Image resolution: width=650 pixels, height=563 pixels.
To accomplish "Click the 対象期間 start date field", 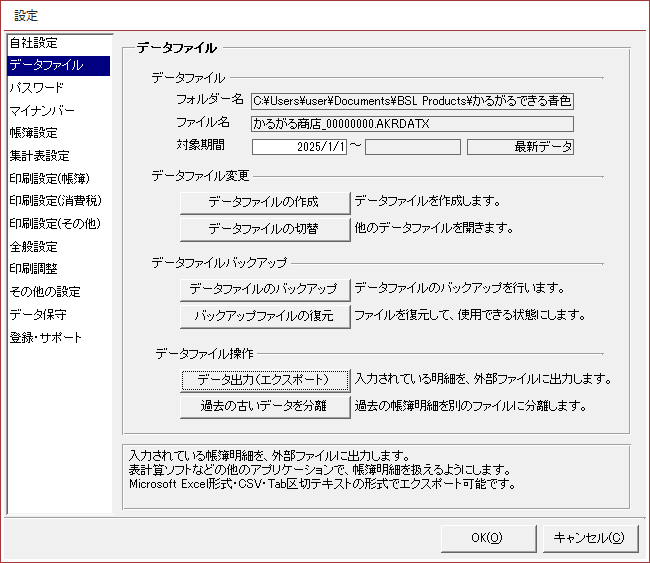I will [299, 147].
